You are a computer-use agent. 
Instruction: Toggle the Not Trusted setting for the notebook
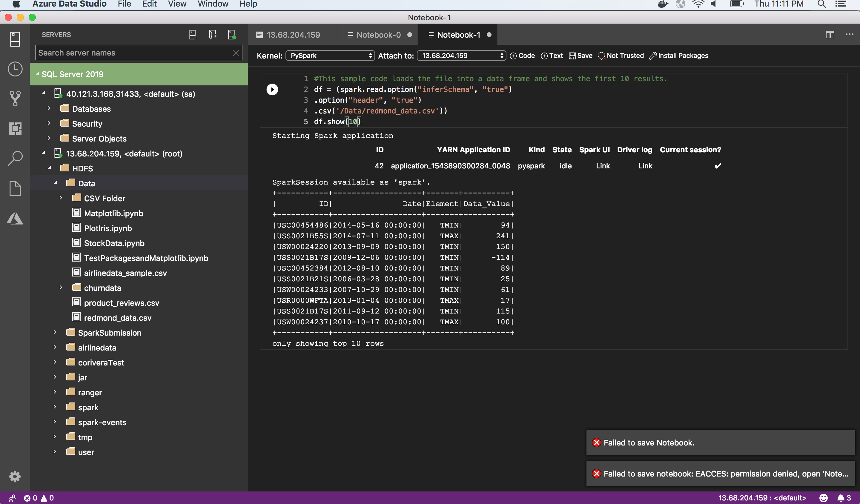pyautogui.click(x=621, y=55)
